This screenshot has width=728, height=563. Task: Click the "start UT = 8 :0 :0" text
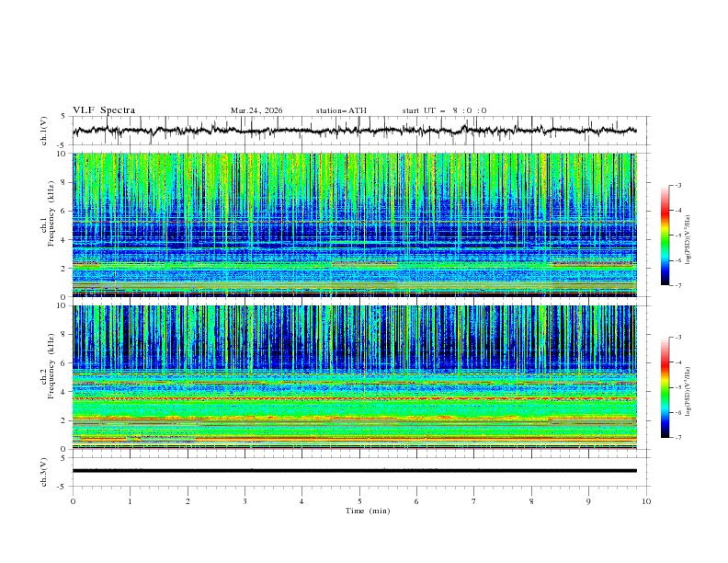click(x=444, y=110)
